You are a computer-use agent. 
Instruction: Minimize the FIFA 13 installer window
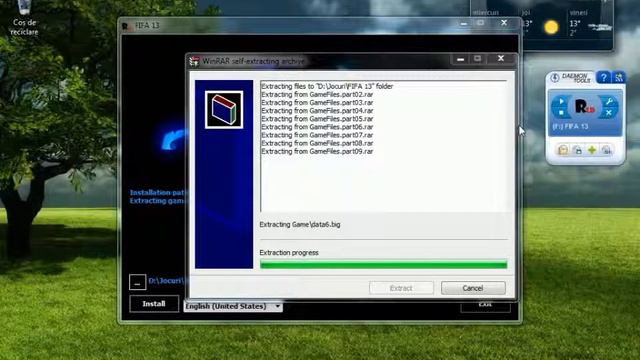[x=463, y=24]
